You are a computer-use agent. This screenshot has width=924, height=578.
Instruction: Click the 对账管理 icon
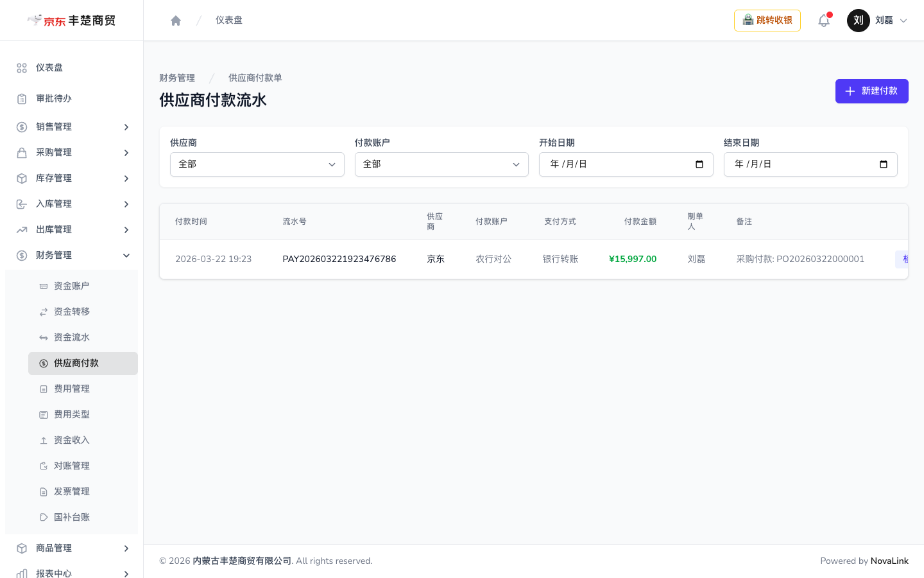click(x=44, y=466)
